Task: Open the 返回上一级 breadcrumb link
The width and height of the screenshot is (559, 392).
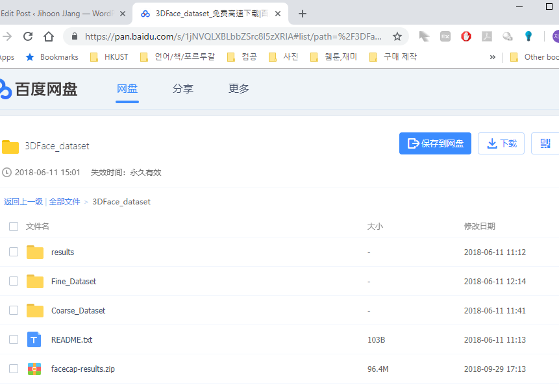Action: click(x=24, y=201)
